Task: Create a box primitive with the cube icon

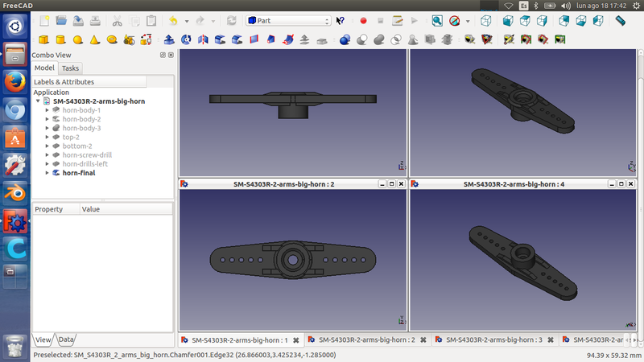Action: pos(43,39)
